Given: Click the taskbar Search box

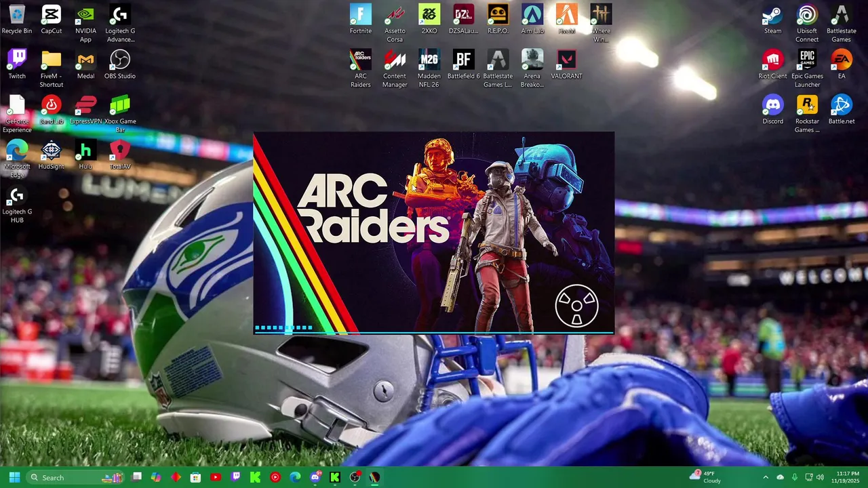Looking at the screenshot, I should (76, 477).
